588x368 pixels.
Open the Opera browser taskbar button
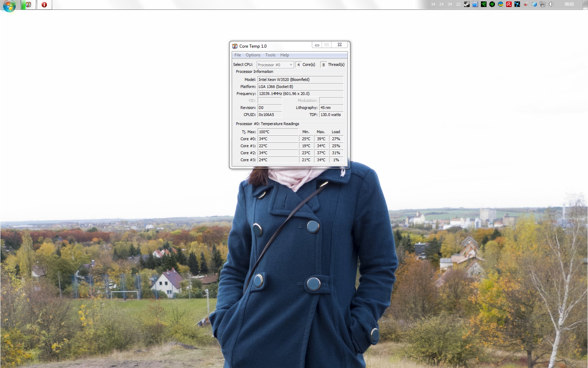tap(44, 5)
